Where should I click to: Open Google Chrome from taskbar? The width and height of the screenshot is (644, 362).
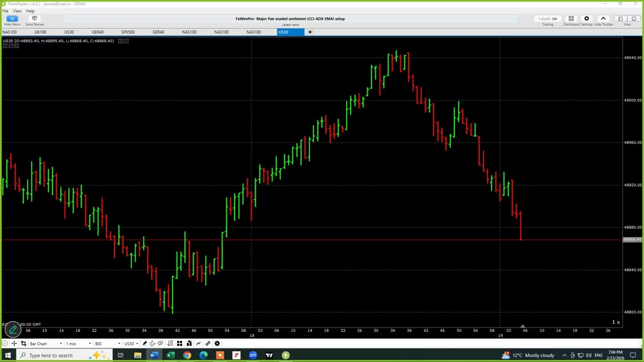point(187,355)
